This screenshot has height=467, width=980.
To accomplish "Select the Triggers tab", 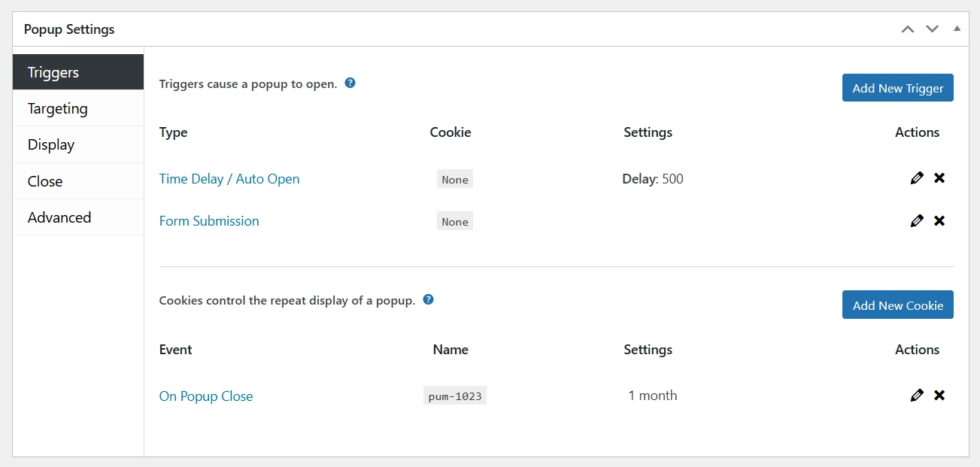I will [x=78, y=72].
